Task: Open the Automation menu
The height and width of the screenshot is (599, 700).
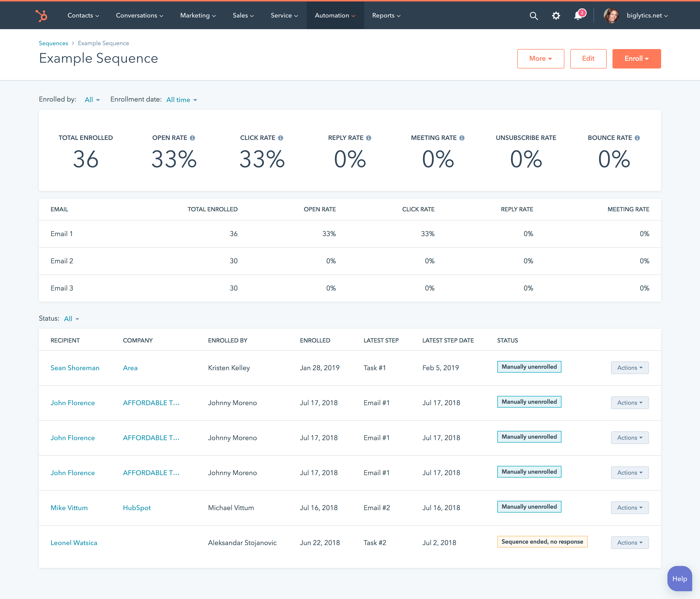Action: pos(335,16)
